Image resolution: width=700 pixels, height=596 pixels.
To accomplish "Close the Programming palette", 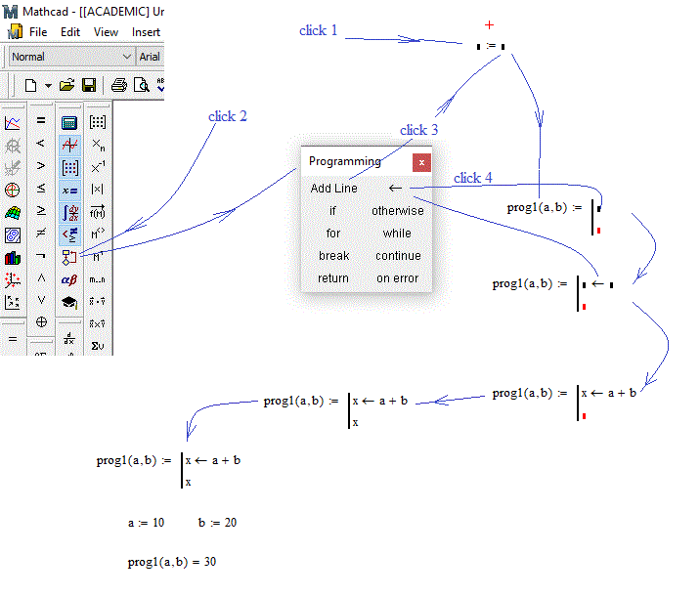I will (421, 163).
